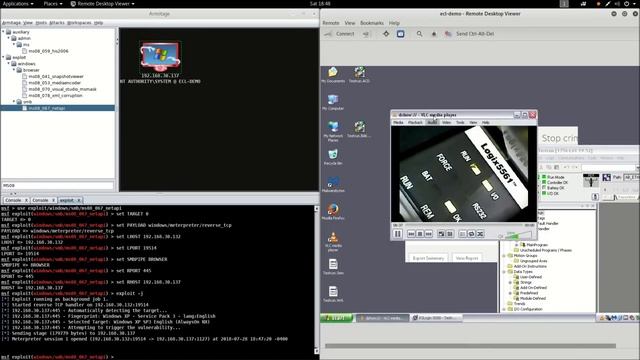Viewport: 640px width, 360px height.
Task: Expand Data Types in controller tree
Action: (504, 271)
